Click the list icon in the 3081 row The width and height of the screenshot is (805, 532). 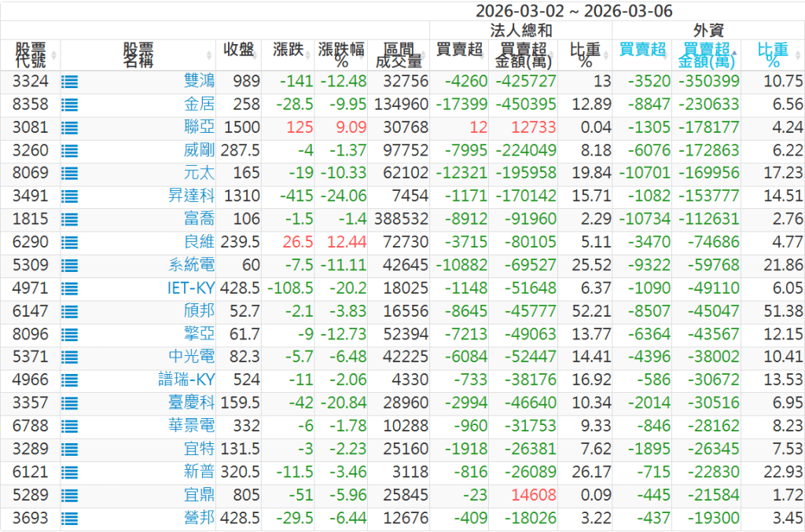[71, 127]
